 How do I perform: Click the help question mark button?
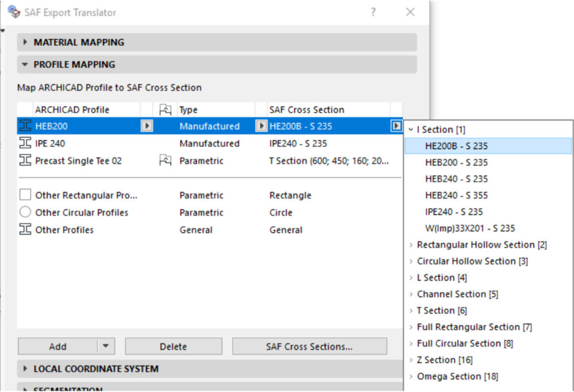pos(373,12)
